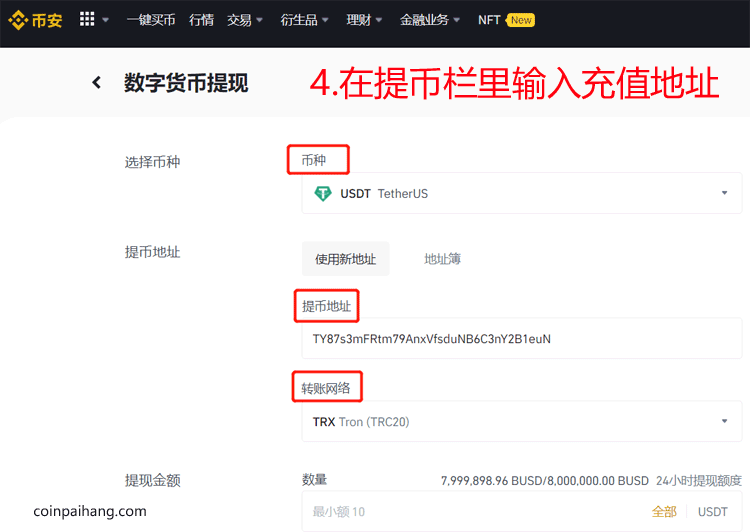This screenshot has height=532, width=750.
Task: Expand the caret next to the grid icon
Action: (x=106, y=21)
